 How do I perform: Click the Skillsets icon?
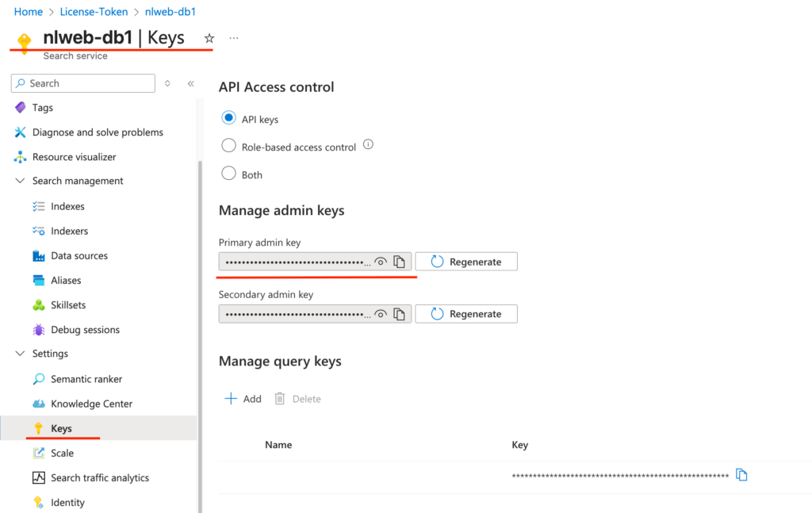click(39, 305)
